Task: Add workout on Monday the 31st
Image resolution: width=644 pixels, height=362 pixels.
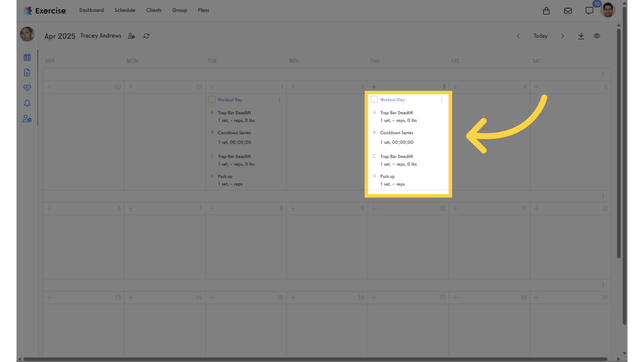Action: tap(131, 87)
